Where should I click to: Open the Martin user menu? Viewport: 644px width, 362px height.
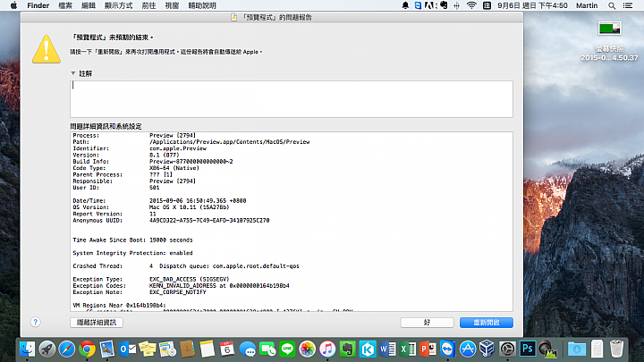(587, 5)
